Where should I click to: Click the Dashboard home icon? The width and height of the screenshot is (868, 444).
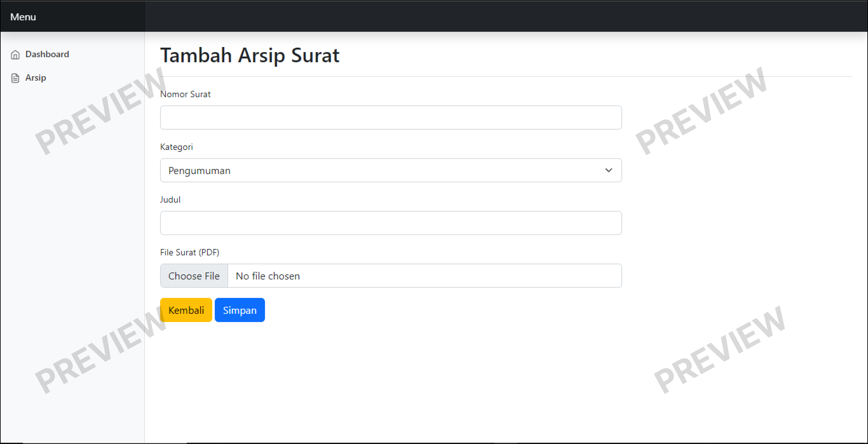(x=15, y=55)
